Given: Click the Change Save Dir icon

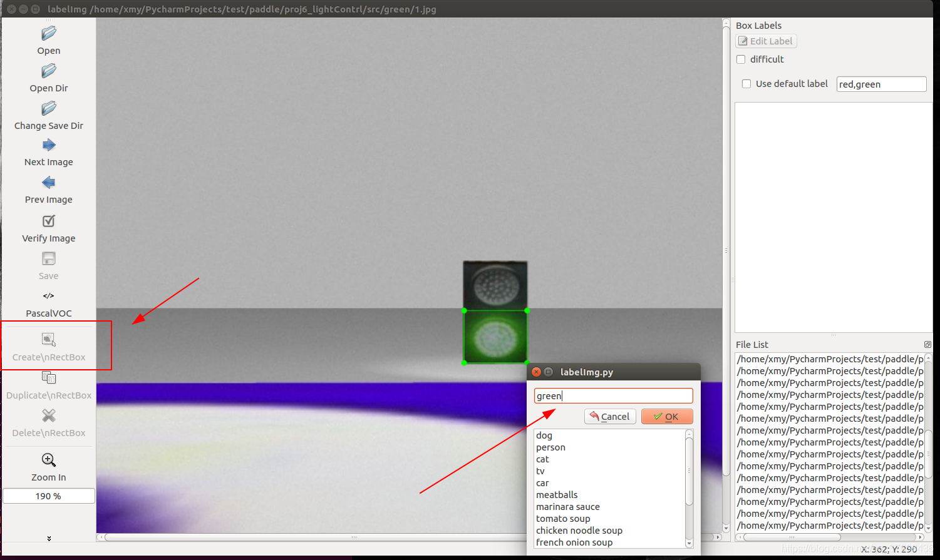Looking at the screenshot, I should [48, 108].
